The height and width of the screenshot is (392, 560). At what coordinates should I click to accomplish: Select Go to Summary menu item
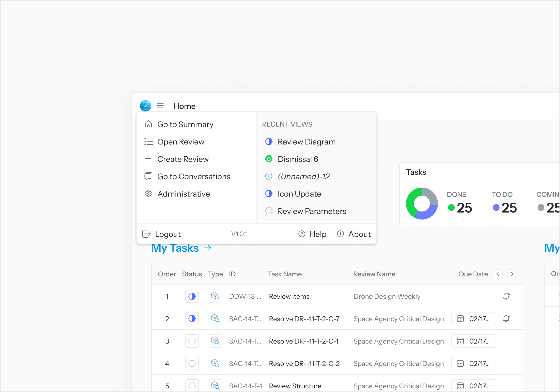(x=185, y=124)
